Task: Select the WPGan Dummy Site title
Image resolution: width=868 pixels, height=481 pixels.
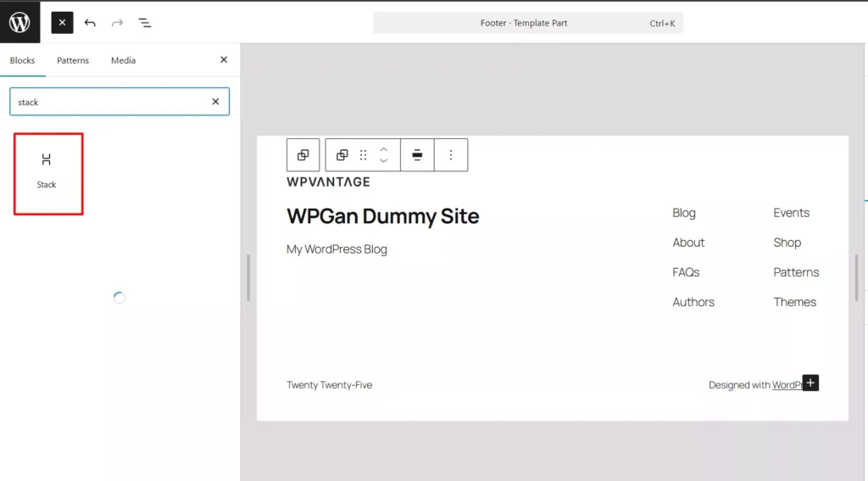Action: tap(383, 216)
